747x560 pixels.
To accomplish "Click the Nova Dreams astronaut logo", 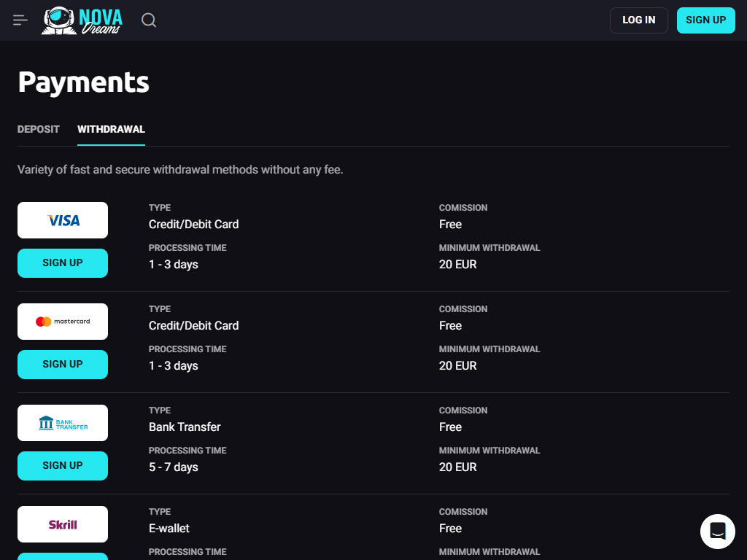I will click(x=82, y=20).
